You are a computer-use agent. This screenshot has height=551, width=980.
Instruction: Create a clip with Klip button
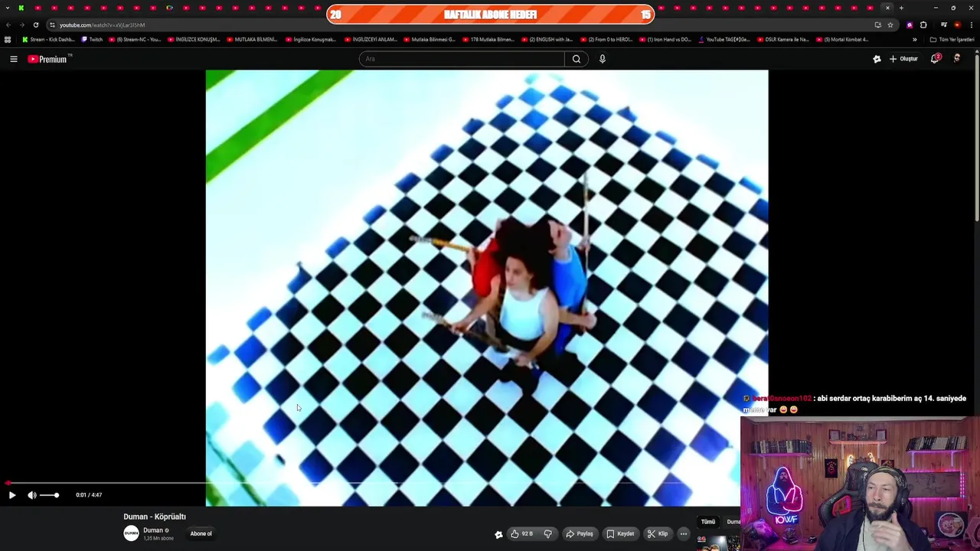click(x=658, y=533)
